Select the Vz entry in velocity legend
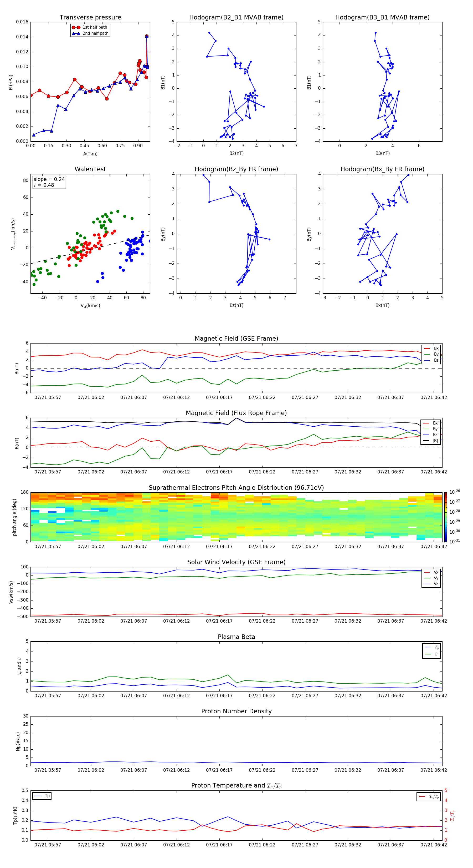473x868 pixels. [431, 584]
